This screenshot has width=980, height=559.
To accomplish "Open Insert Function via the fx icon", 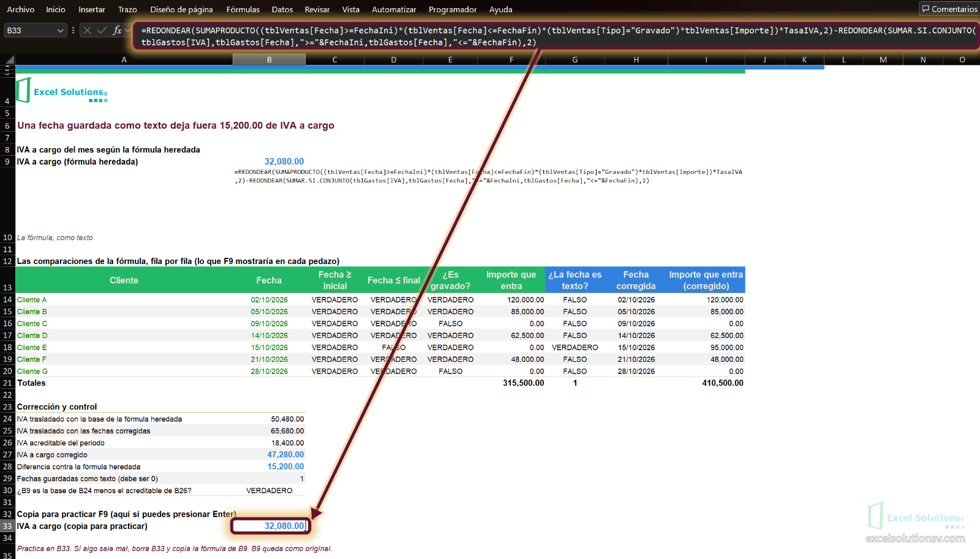I will (117, 30).
